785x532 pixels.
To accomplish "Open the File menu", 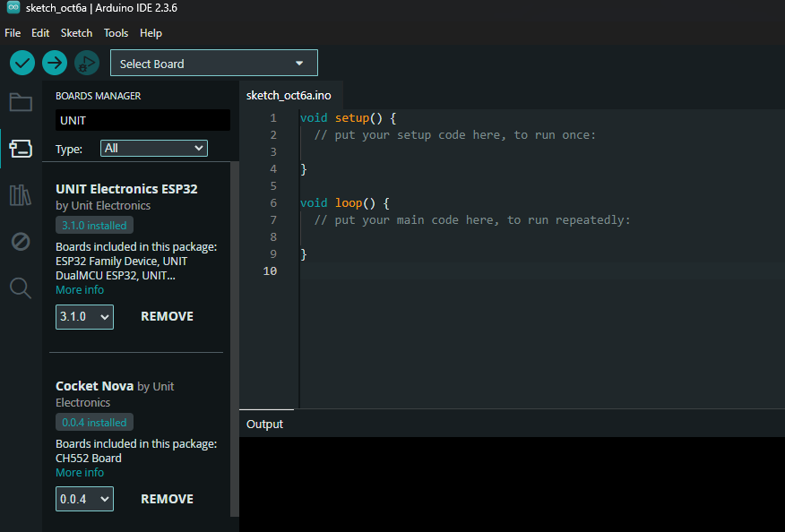I will pyautogui.click(x=13, y=33).
